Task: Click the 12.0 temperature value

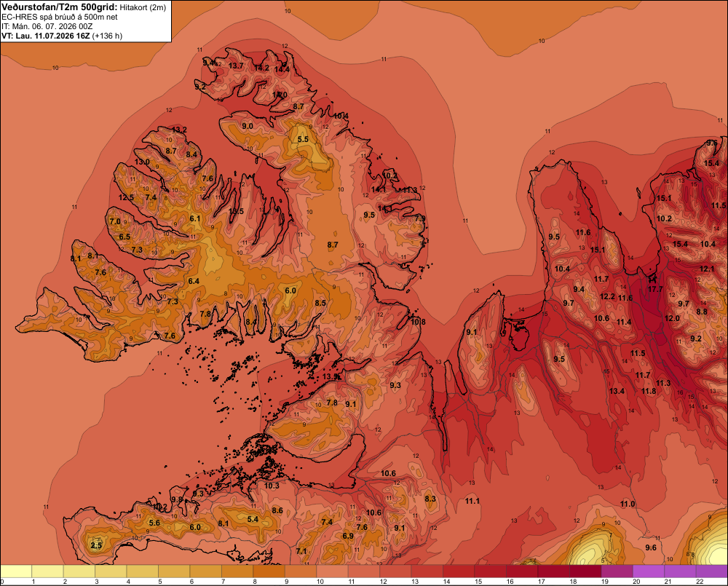Action: (x=672, y=319)
